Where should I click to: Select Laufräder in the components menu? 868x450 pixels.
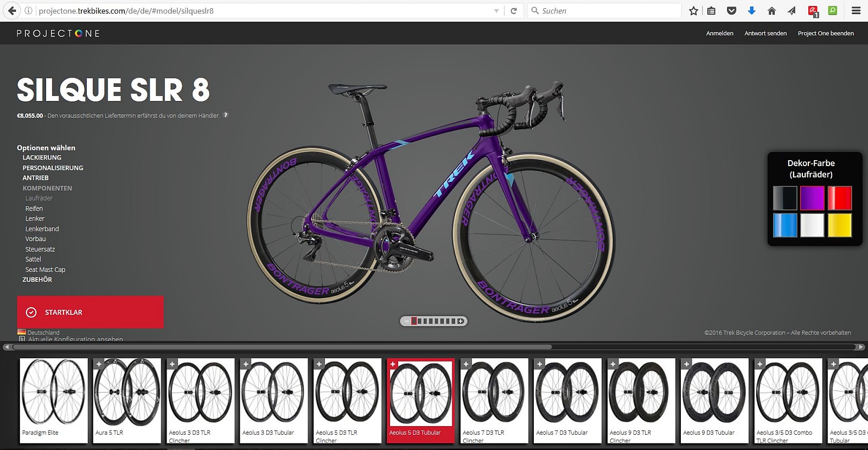[x=39, y=198]
